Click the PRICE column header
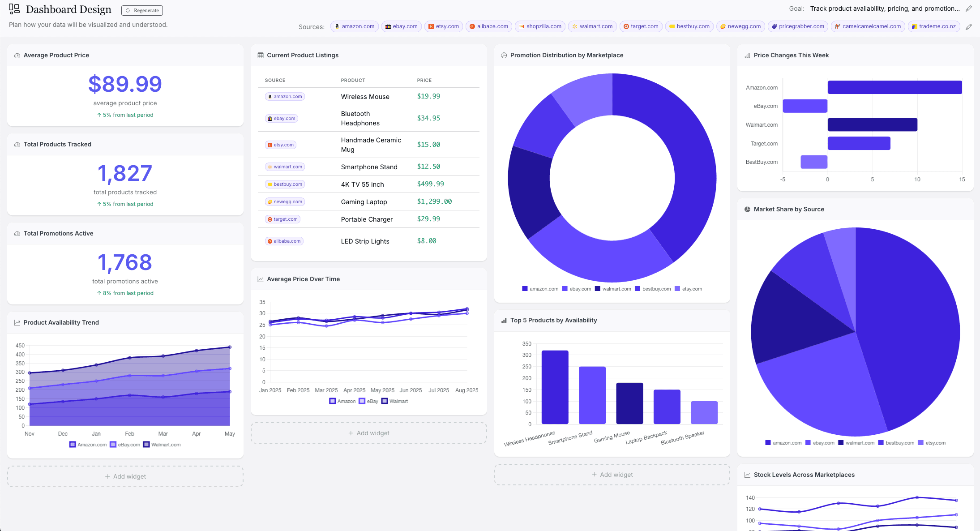Image resolution: width=980 pixels, height=531 pixels. pos(424,81)
